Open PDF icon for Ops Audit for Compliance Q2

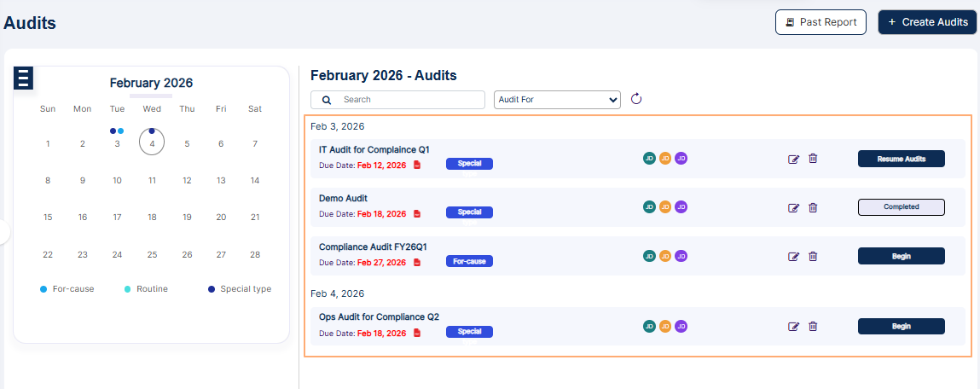(417, 333)
